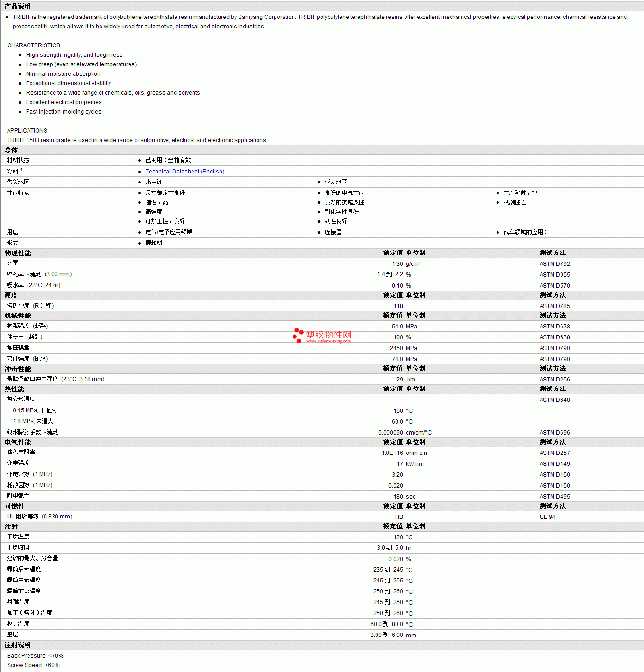The width and height of the screenshot is (644, 672).
Task: Open the Technical Datasheet (English) link
Action: pos(184,172)
